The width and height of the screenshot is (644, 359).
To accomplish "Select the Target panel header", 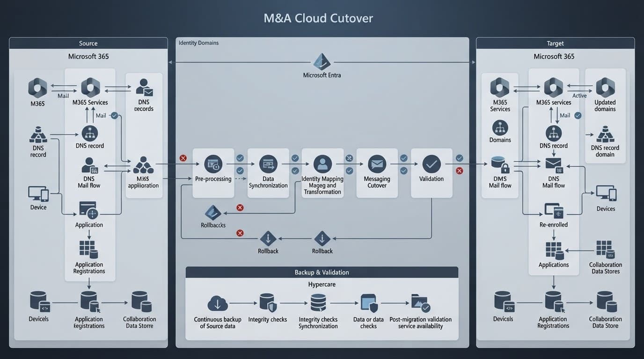I will (555, 43).
